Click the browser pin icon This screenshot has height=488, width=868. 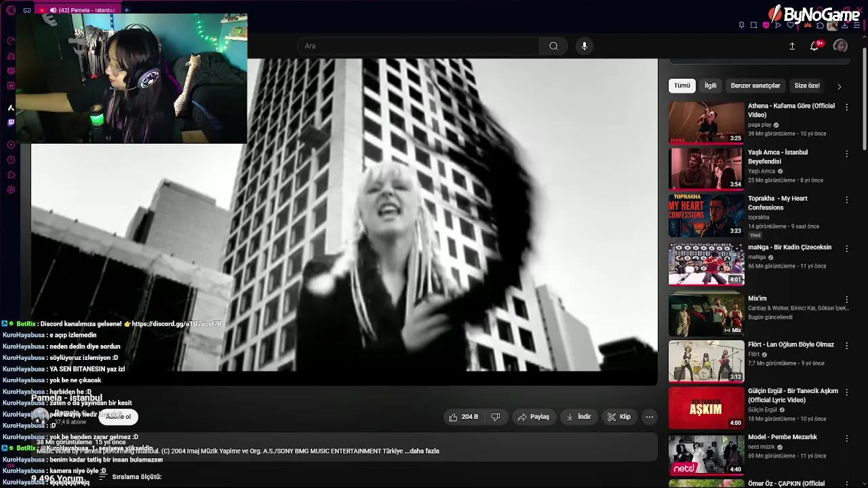(741, 25)
